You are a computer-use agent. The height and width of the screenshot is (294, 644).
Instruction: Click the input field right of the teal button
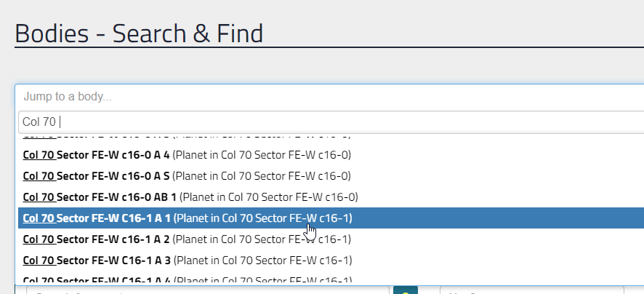(532, 290)
